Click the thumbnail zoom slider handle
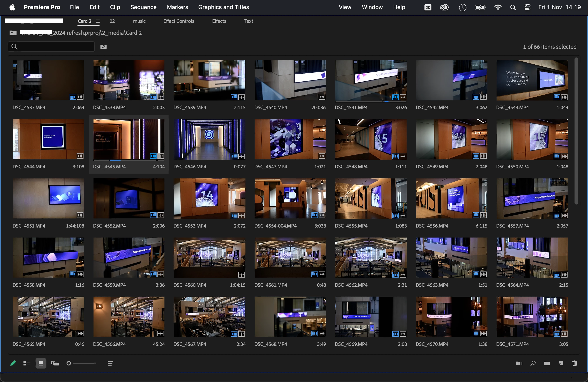Screen dimensions: 588x382 [69, 363]
